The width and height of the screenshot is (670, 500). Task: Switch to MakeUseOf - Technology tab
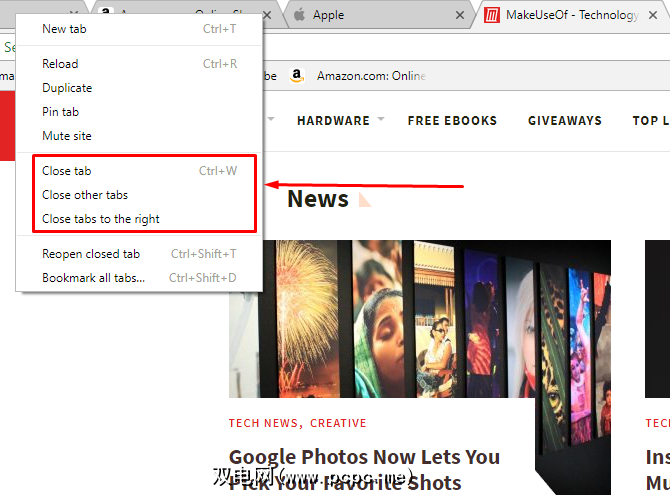pos(573,15)
